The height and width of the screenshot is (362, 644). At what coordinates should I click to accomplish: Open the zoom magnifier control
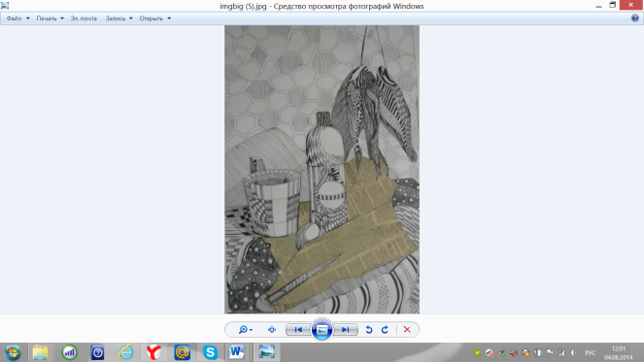tap(245, 330)
